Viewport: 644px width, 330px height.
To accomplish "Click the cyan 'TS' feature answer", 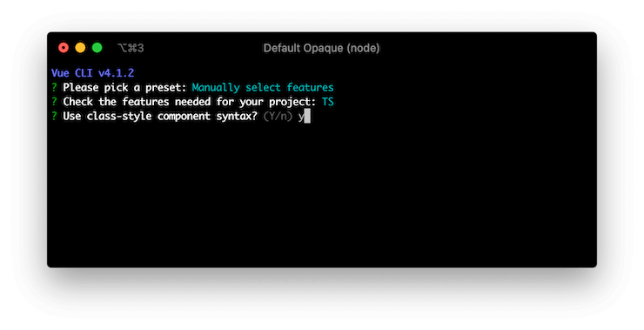I will click(328, 102).
